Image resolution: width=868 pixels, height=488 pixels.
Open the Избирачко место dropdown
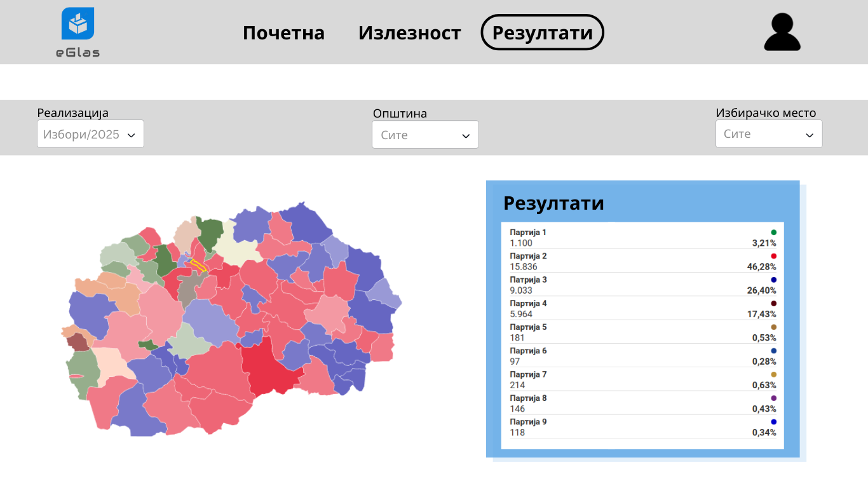pyautogui.click(x=769, y=134)
